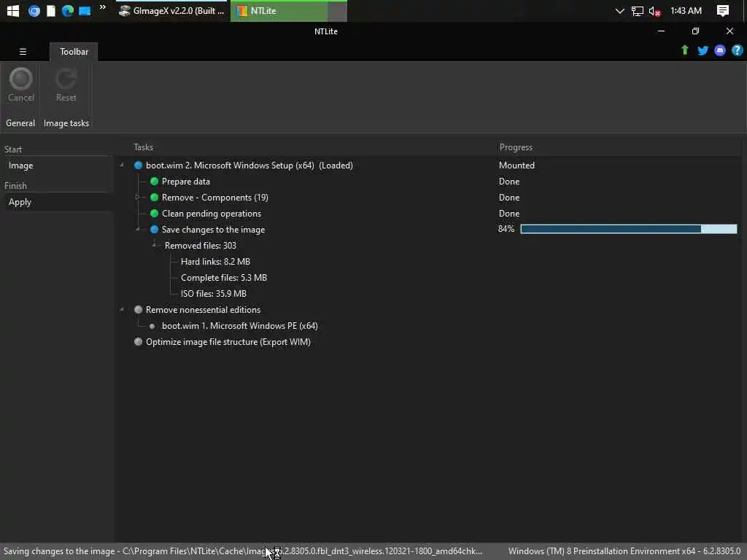747x560 pixels.
Task: Select the Clean pending operations row
Action: click(211, 214)
